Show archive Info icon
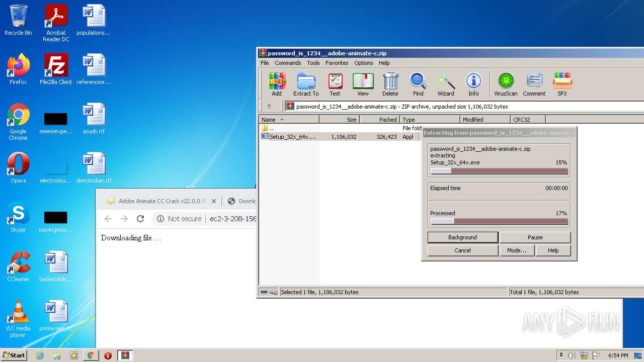This screenshot has height=362, width=644. 473,84
